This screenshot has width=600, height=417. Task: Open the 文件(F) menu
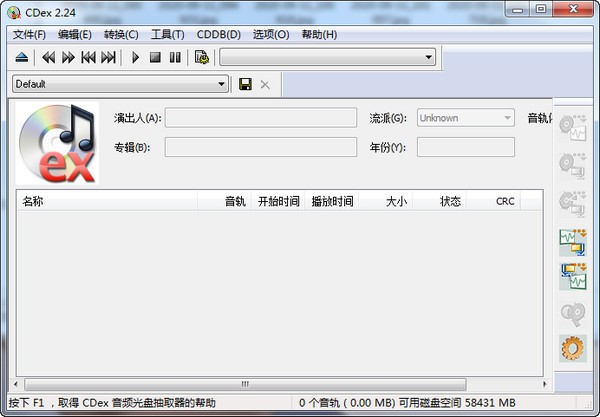click(x=29, y=34)
